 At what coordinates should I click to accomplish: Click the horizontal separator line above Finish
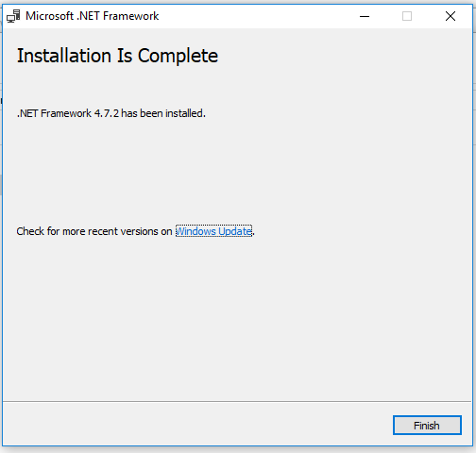237,401
